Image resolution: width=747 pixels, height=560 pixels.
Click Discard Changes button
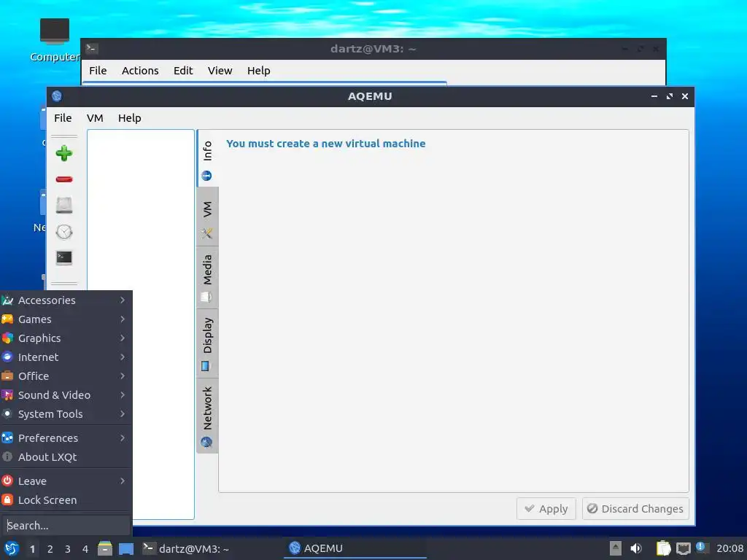pyautogui.click(x=635, y=508)
